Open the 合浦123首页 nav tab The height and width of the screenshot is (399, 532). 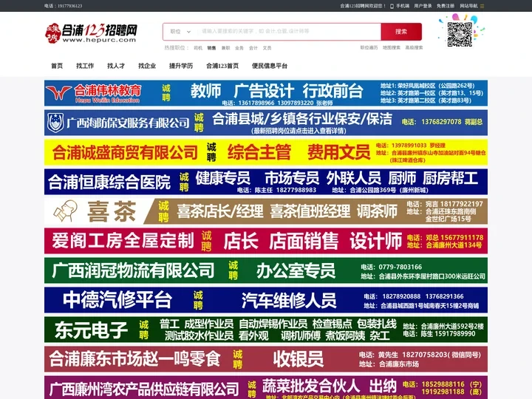tap(222, 66)
